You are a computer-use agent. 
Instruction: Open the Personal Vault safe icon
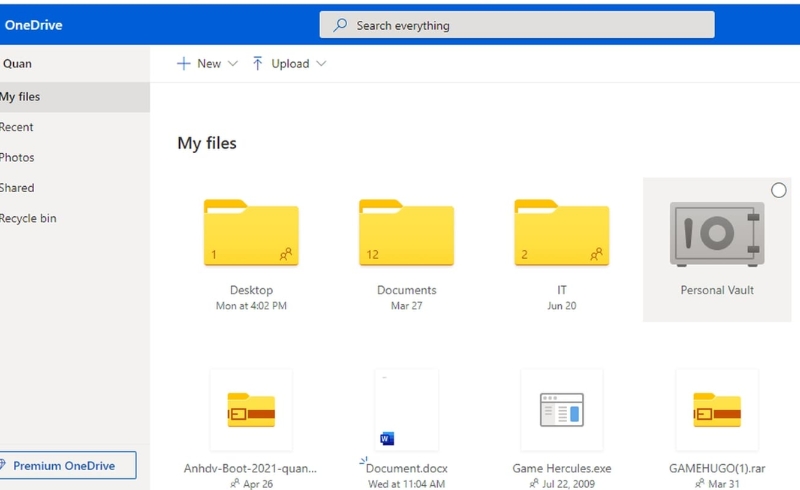717,234
